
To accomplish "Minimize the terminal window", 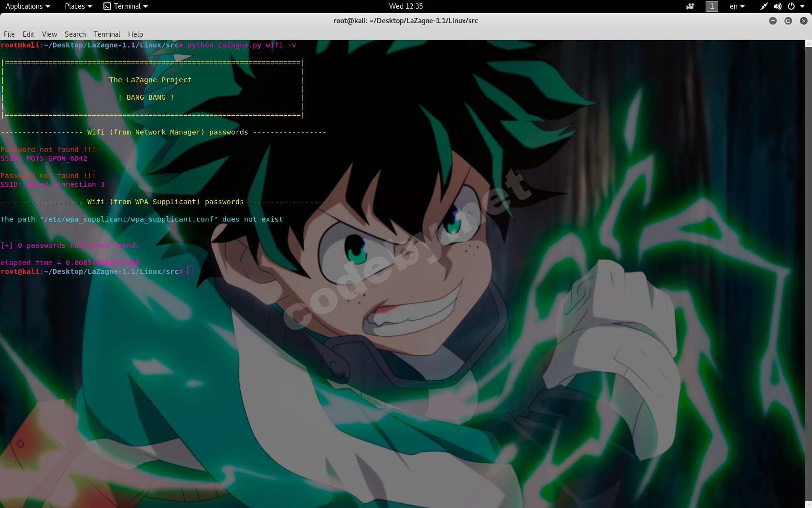I will 773,21.
